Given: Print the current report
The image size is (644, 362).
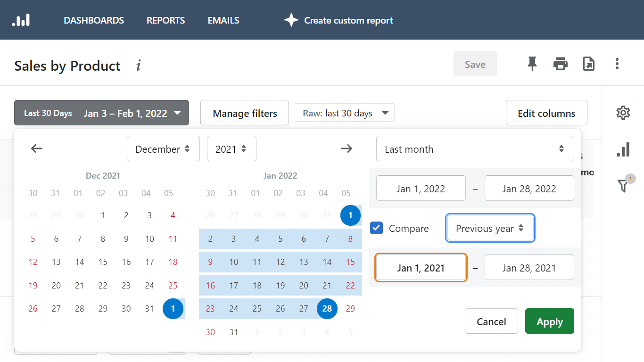Looking at the screenshot, I should point(561,64).
